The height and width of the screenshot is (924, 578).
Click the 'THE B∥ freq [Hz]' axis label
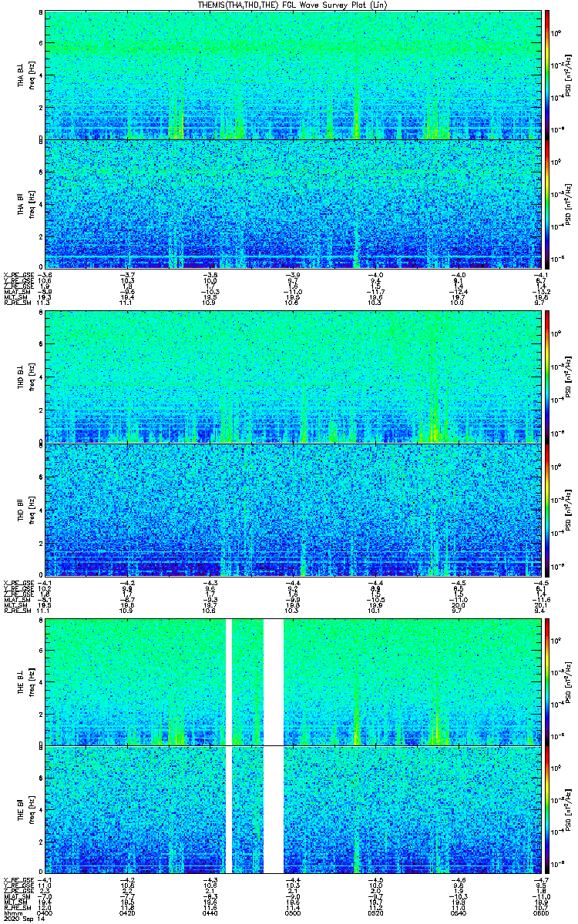[25, 811]
